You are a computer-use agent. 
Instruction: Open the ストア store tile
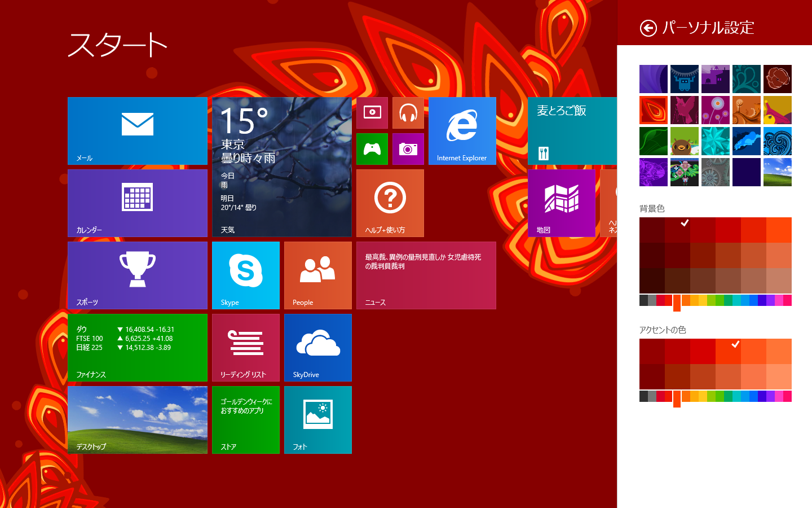[x=246, y=420]
